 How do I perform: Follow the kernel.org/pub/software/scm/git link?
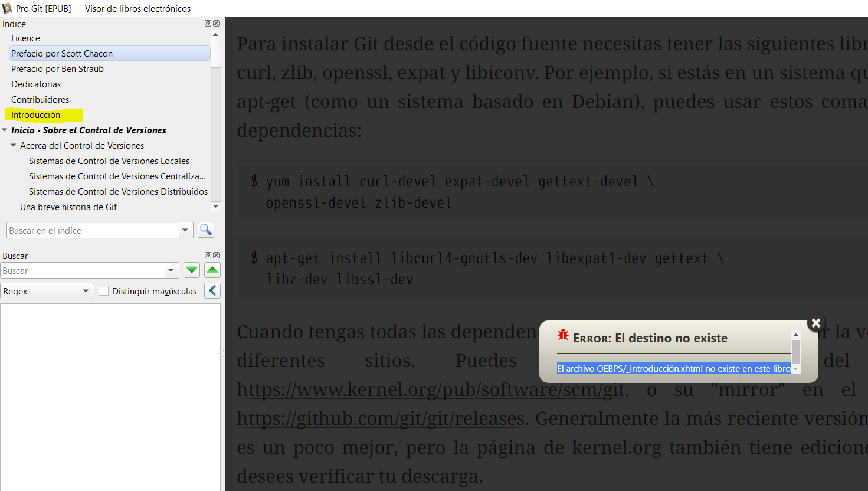click(x=431, y=389)
